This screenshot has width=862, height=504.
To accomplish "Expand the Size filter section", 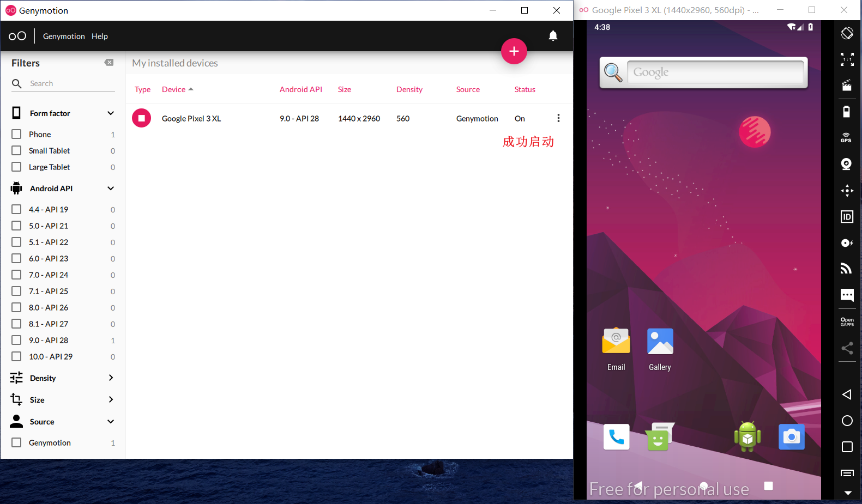I will 111,399.
